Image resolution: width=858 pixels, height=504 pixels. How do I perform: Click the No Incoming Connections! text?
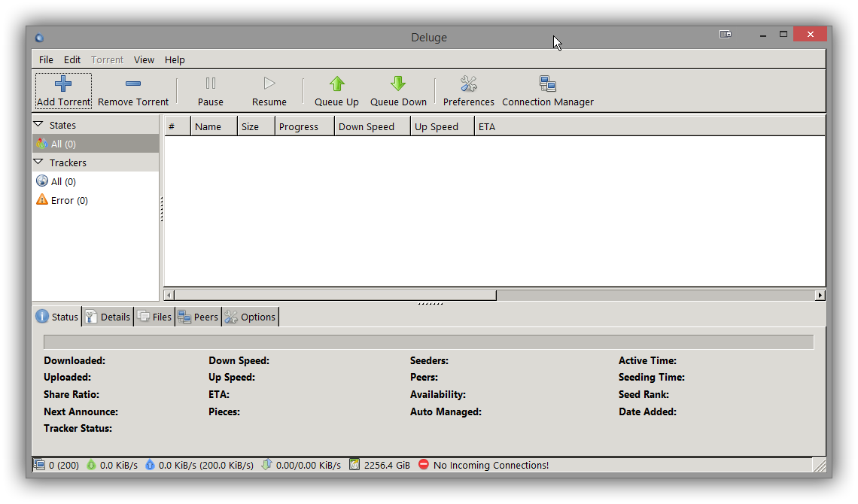491,465
